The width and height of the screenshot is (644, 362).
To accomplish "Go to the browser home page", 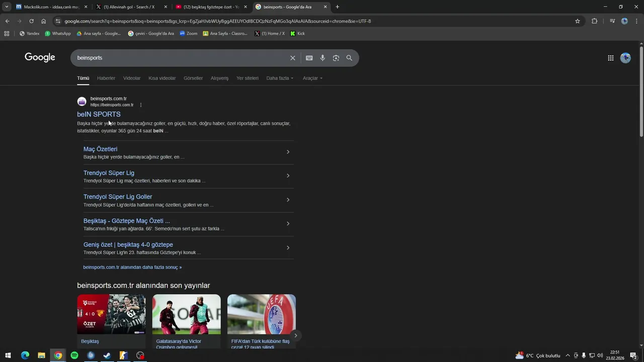I will pos(43,21).
